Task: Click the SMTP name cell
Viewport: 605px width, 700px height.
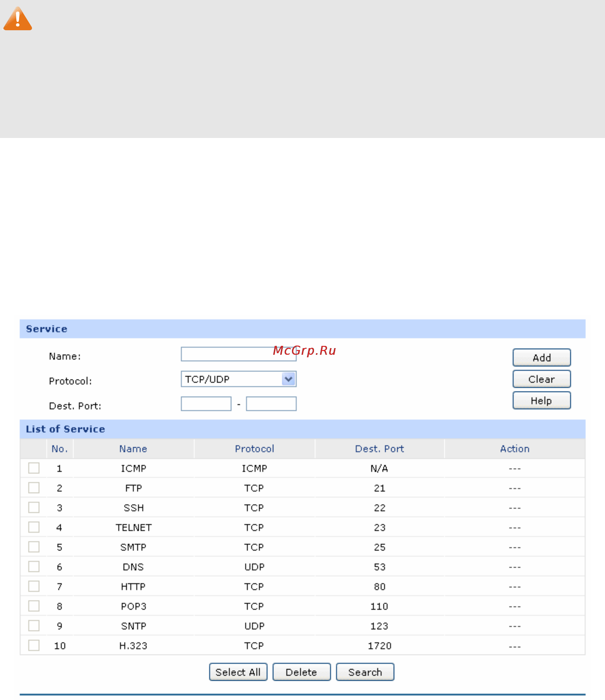Action: (x=133, y=547)
